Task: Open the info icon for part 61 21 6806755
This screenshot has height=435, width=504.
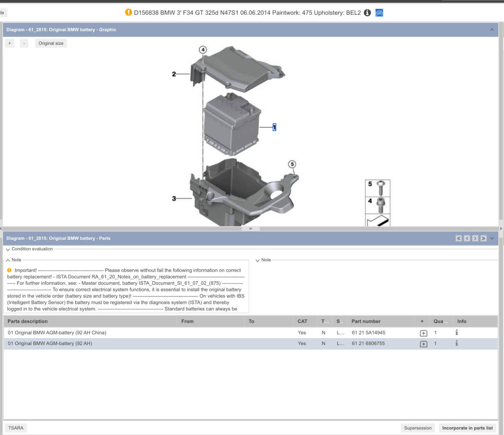Action: [457, 343]
